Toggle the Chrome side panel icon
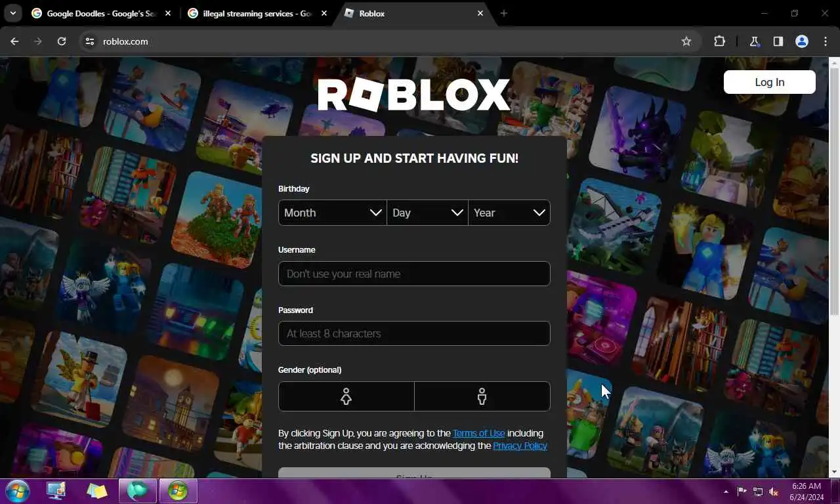The image size is (840, 504). tap(778, 41)
